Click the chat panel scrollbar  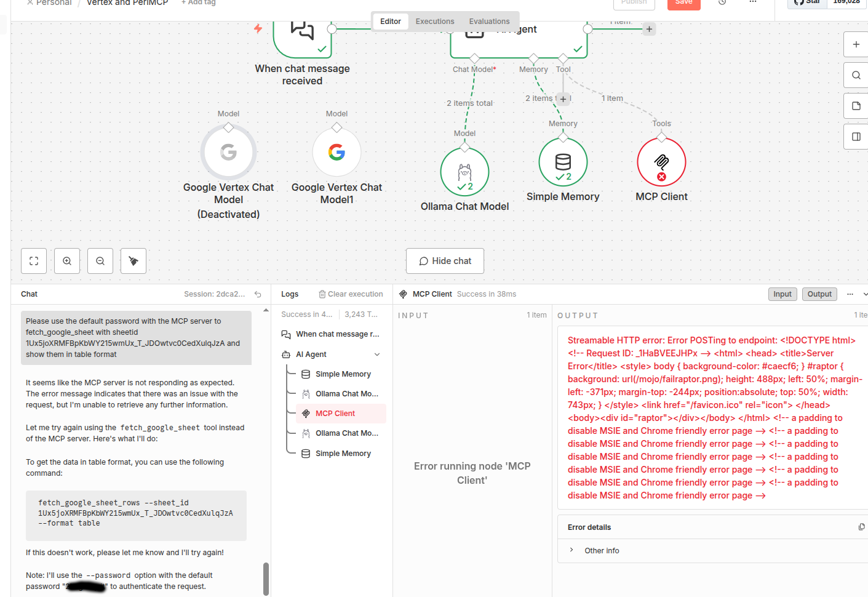tap(266, 579)
